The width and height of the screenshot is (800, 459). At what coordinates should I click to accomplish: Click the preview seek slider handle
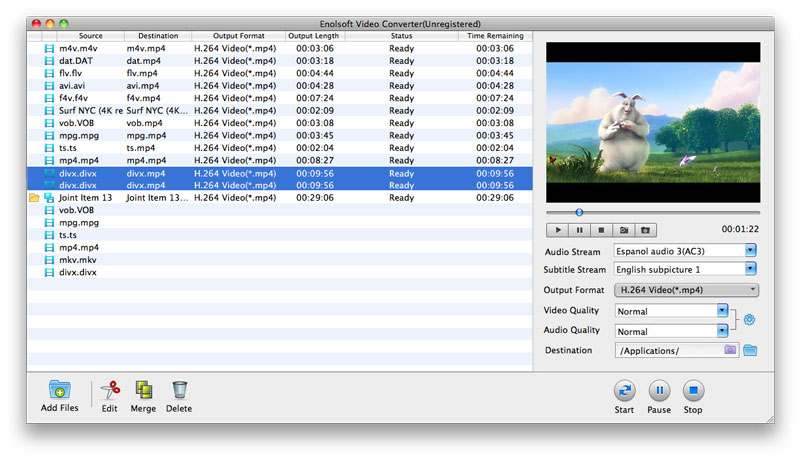pyautogui.click(x=579, y=212)
